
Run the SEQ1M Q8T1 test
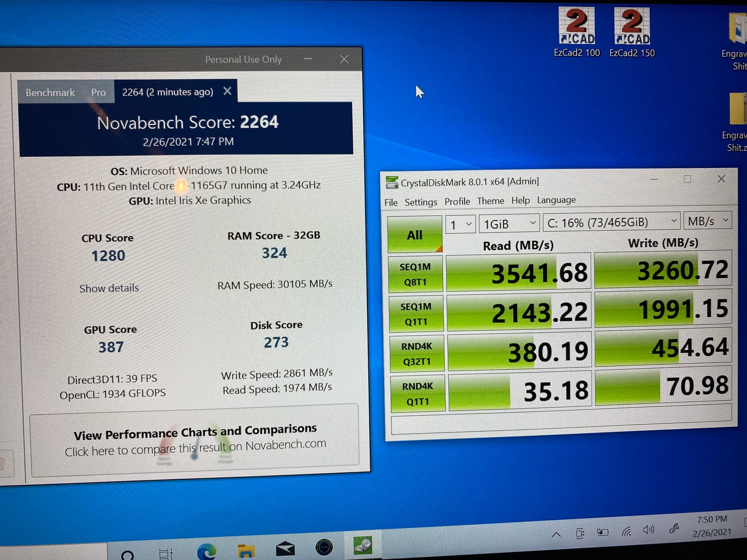pyautogui.click(x=415, y=274)
